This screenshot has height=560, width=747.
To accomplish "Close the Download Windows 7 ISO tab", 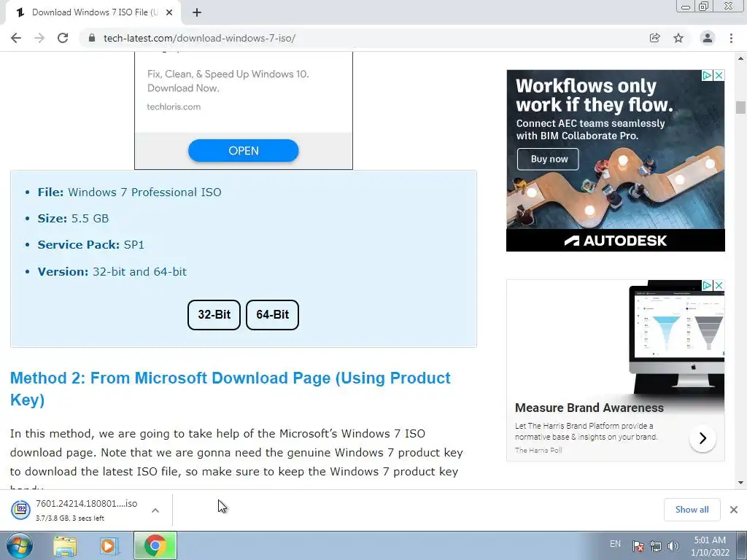I will pos(169,12).
